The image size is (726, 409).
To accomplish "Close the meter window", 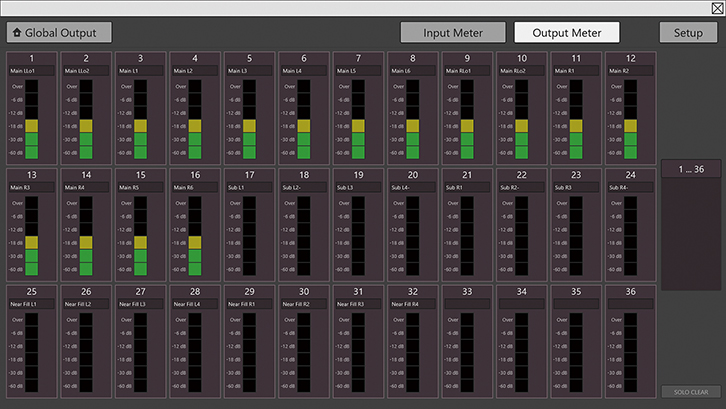I will (713, 7).
